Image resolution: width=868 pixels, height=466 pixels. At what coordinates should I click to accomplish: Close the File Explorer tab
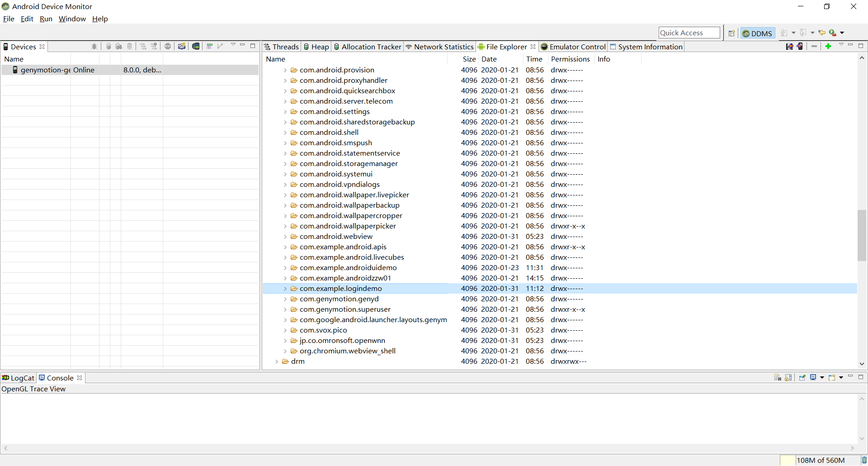tap(533, 47)
